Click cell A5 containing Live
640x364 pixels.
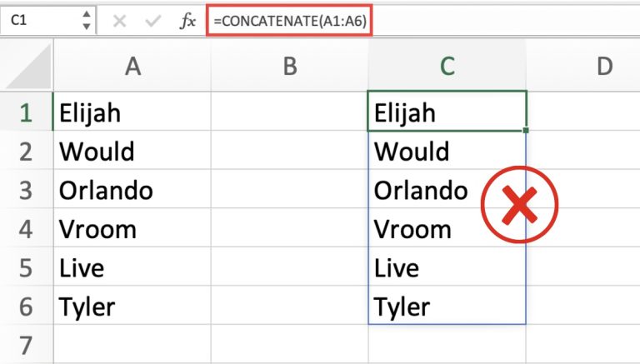coord(132,267)
